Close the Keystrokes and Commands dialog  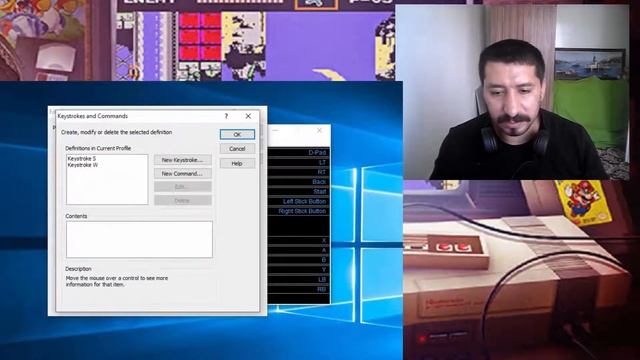(248, 116)
